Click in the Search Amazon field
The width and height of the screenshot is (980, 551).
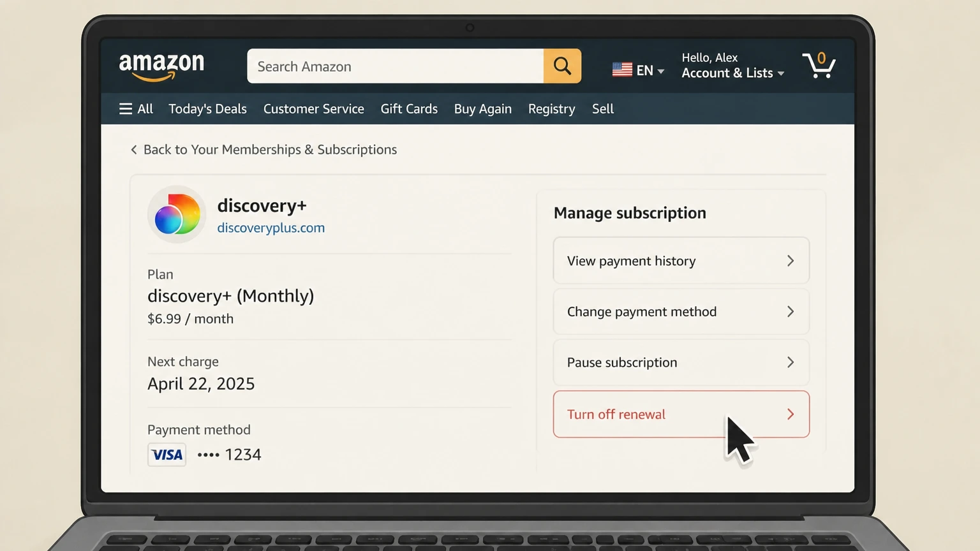point(396,66)
